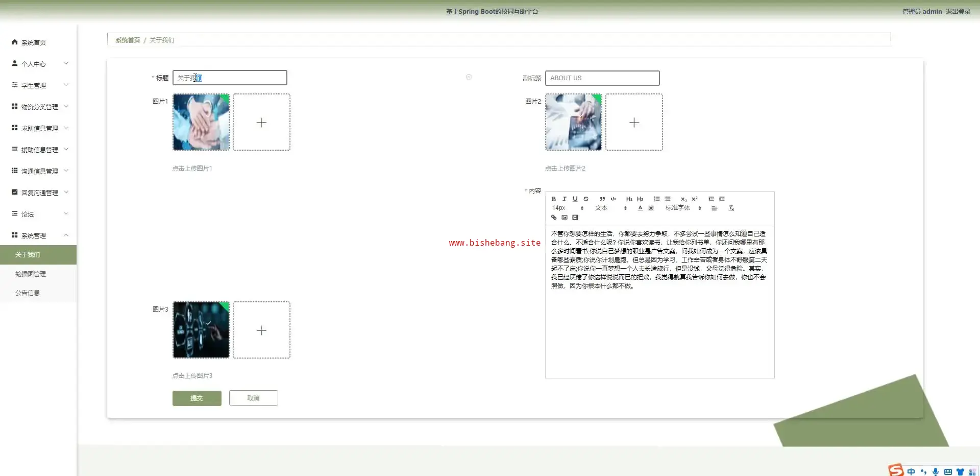
Task: Click the 系统首页 breadcrumb link
Action: click(128, 40)
